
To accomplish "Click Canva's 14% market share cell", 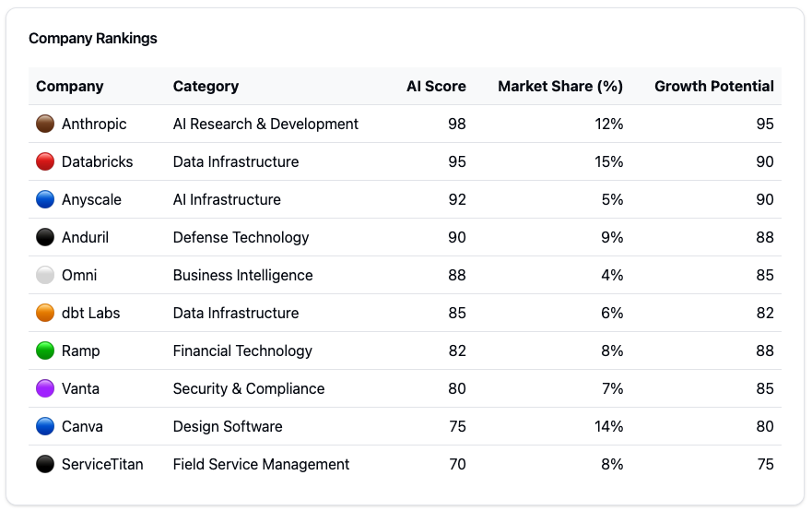I will 608,426.
